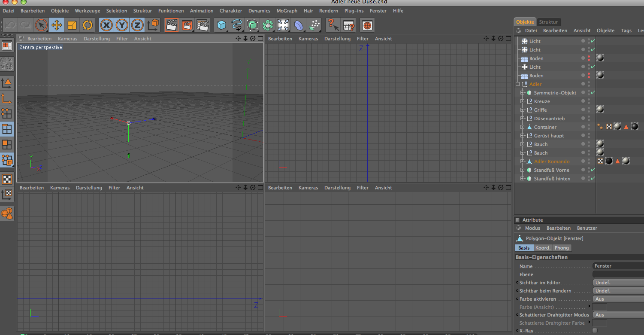This screenshot has height=335, width=644.
Task: Click the Phong attribute tab button
Action: pyautogui.click(x=562, y=248)
